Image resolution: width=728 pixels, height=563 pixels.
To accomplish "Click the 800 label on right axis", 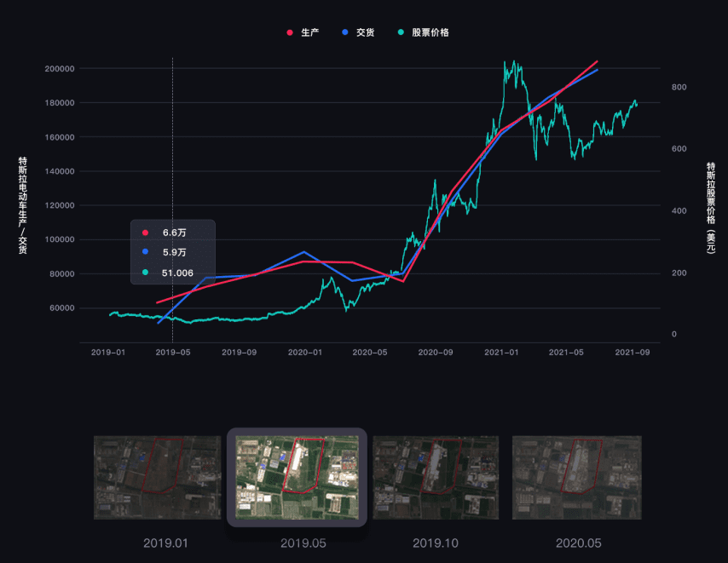I will tap(679, 88).
